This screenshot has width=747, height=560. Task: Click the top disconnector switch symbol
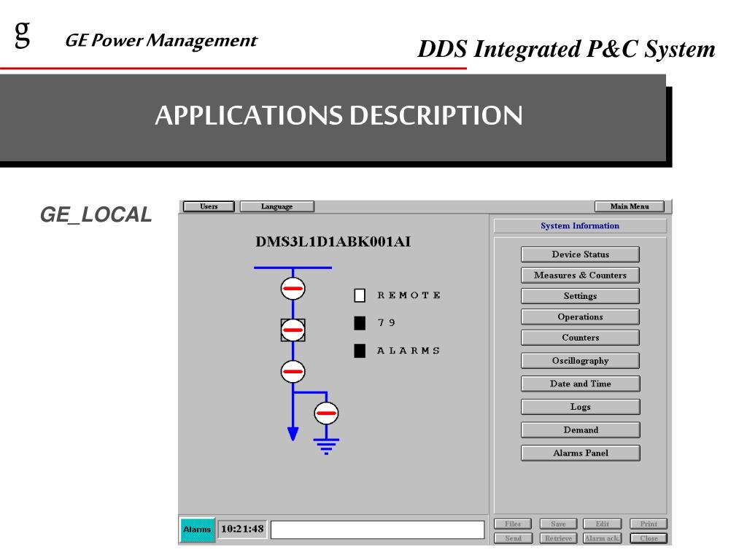click(293, 289)
